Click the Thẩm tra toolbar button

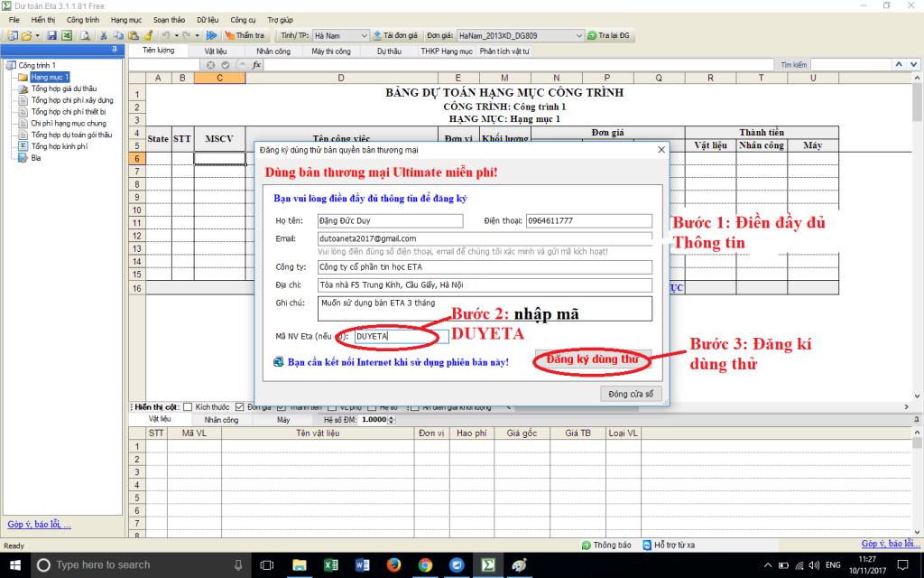tap(243, 35)
